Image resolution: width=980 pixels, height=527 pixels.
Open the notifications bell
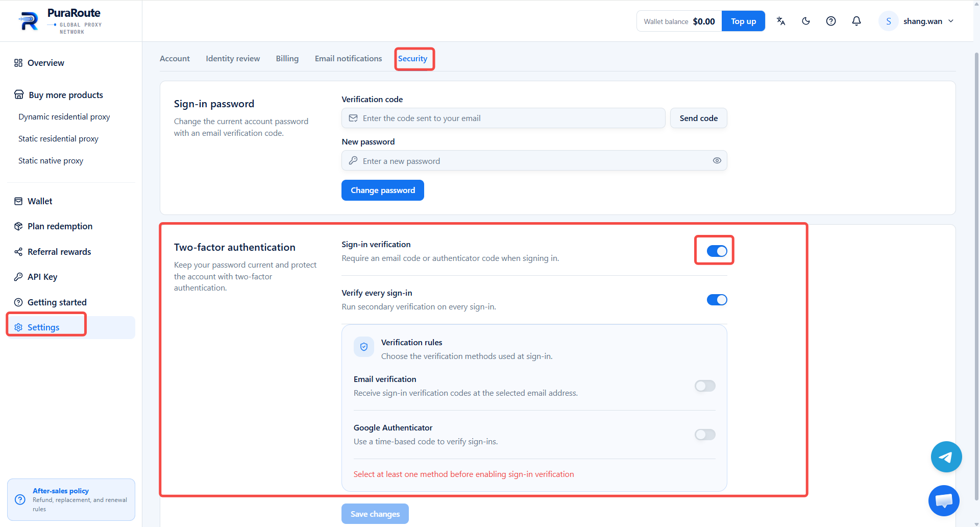click(856, 21)
